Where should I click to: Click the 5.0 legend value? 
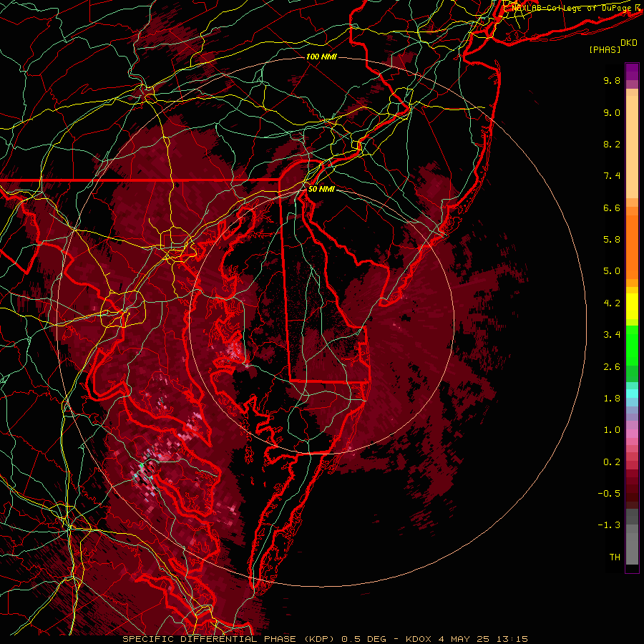[x=612, y=271]
